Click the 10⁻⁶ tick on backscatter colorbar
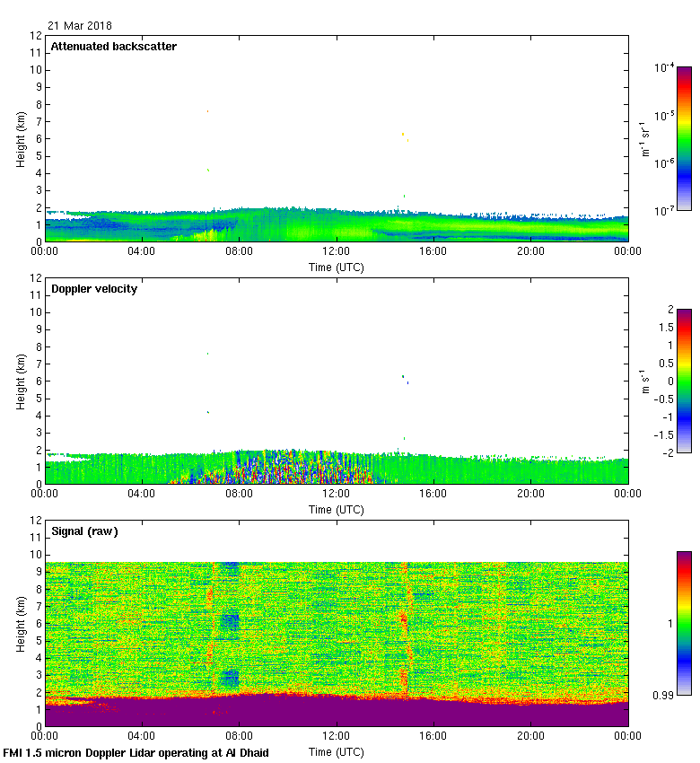 [664, 163]
